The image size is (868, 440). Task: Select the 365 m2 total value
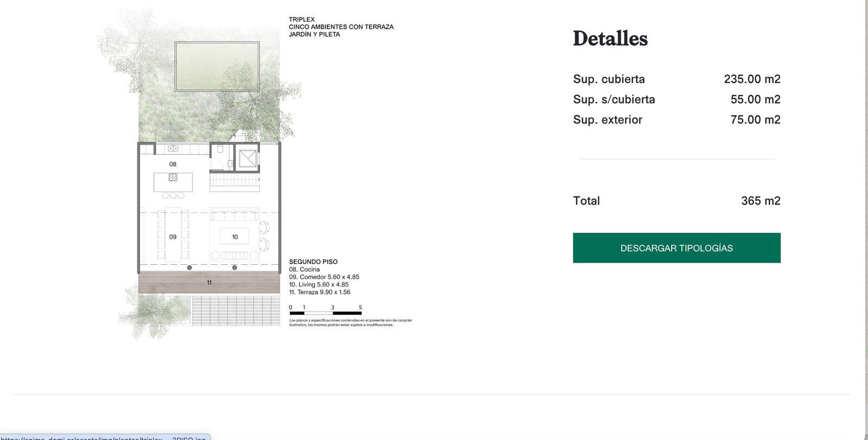tap(761, 201)
